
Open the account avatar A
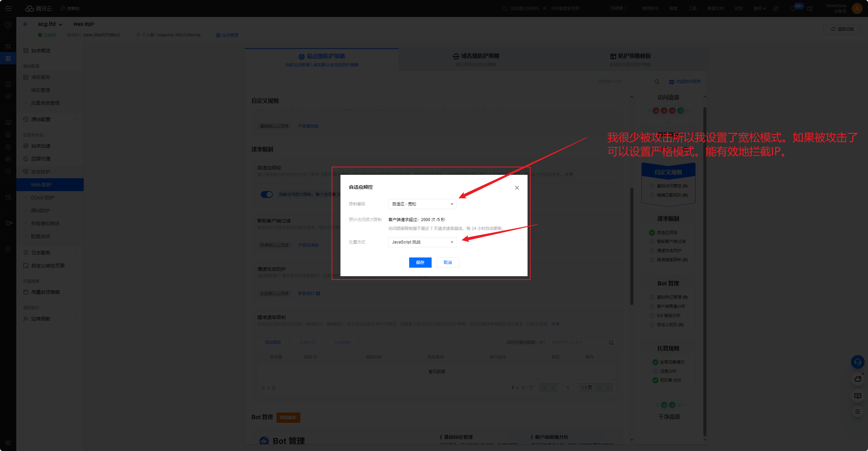(x=857, y=9)
